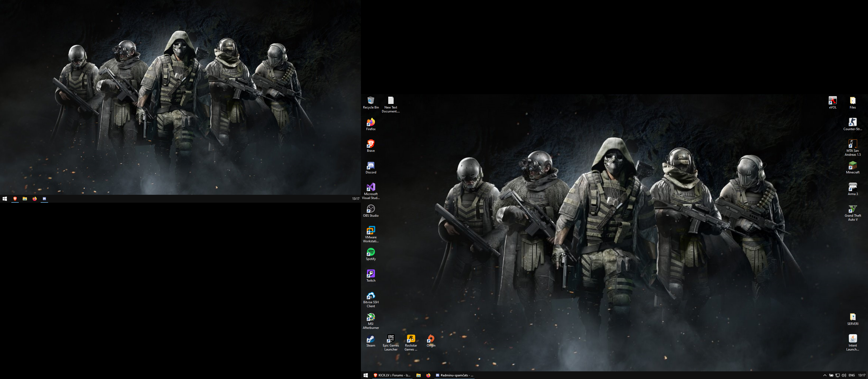Screen dimensions: 868x379
Task: Open Brave on the left monitor taskbar
Action: point(15,198)
